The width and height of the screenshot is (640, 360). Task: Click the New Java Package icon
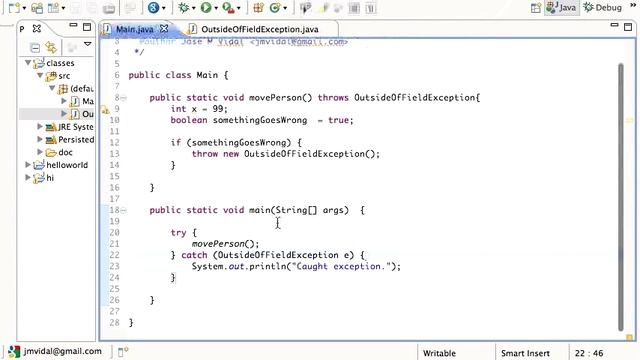(258, 8)
